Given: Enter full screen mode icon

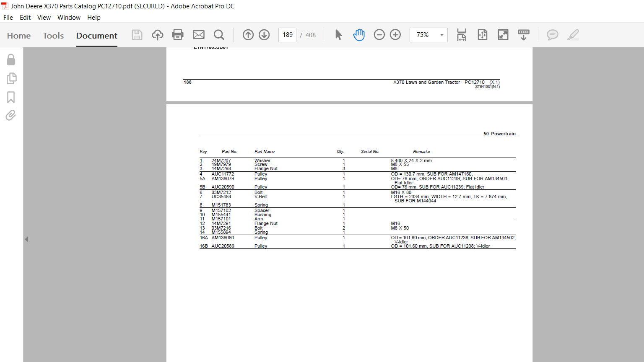Looking at the screenshot, I should pos(503,35).
